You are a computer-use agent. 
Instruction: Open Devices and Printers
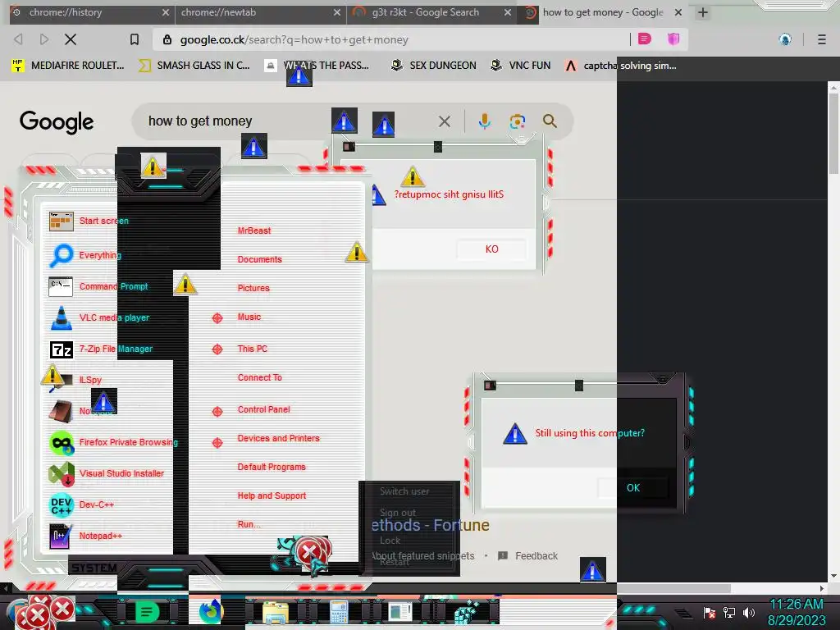pyautogui.click(x=278, y=438)
